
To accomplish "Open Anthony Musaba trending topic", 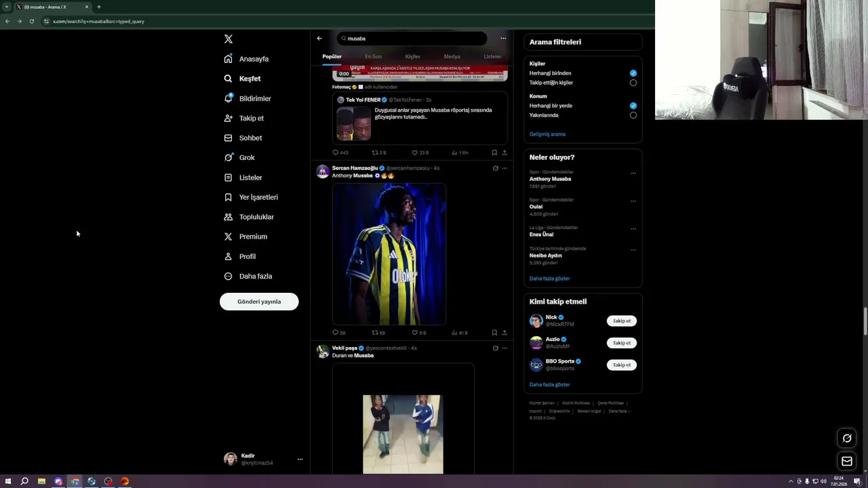I will coord(550,179).
